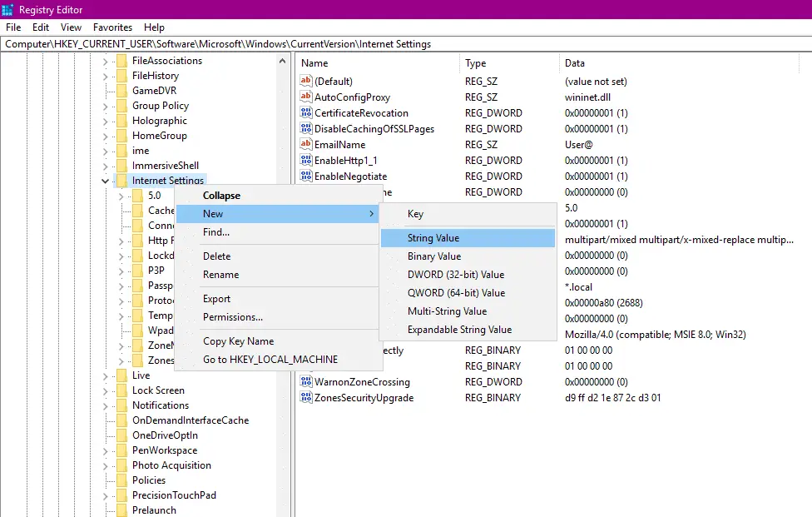Screen dimensions: 812x517
Task: Select Export in the context menu
Action: coord(278,298)
